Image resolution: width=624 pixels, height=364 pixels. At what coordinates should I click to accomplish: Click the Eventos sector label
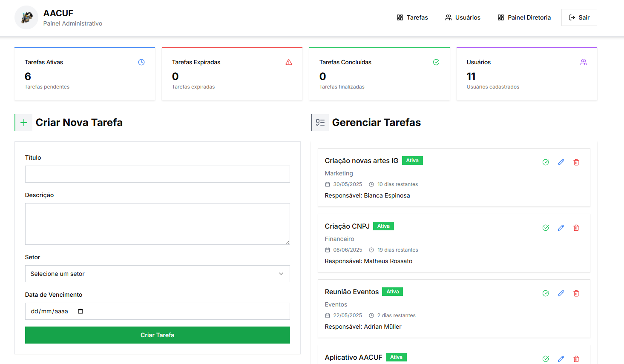[x=336, y=304]
